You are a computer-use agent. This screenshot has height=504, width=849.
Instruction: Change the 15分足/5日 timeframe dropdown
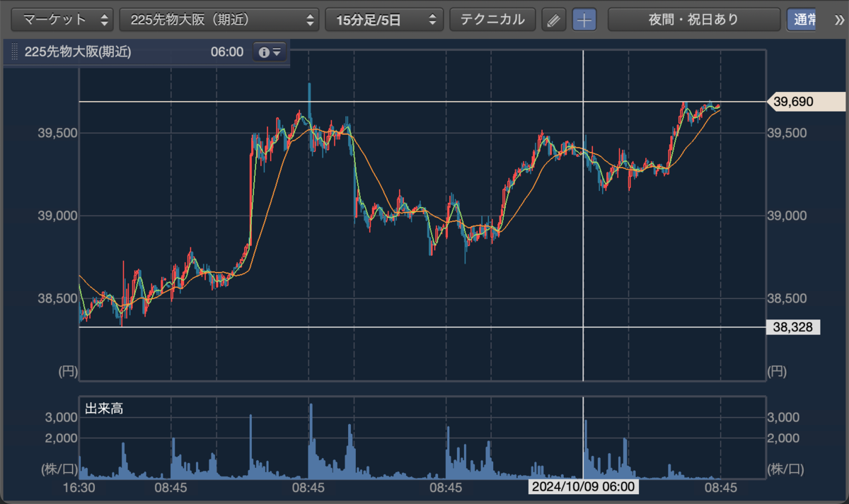384,20
